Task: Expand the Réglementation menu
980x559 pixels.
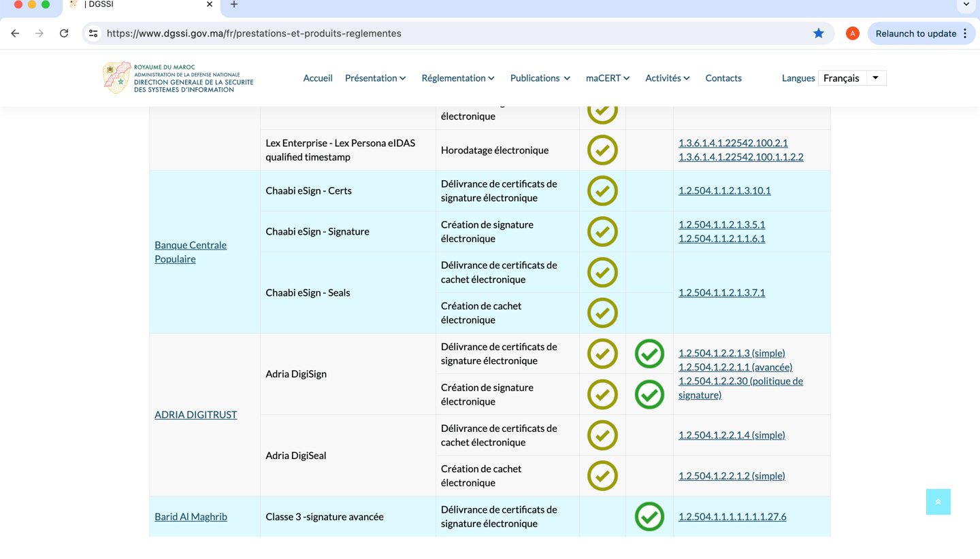Action: coord(458,78)
